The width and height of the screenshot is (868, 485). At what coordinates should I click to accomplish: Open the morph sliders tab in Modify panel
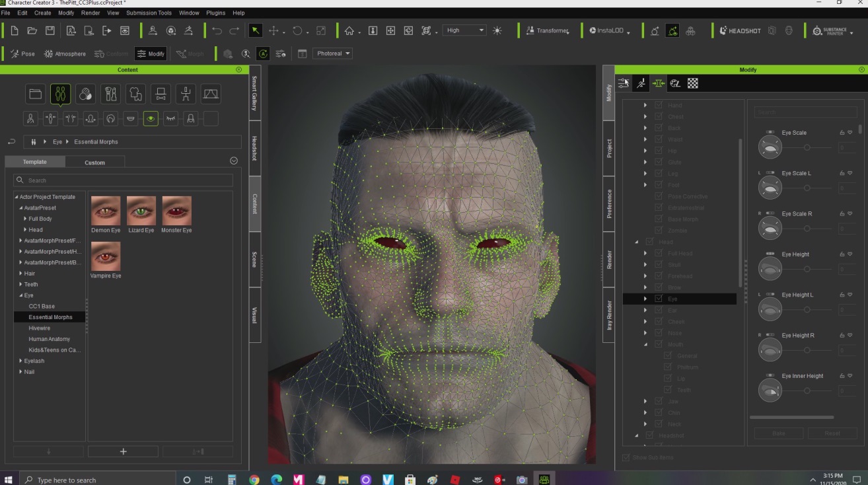[658, 83]
